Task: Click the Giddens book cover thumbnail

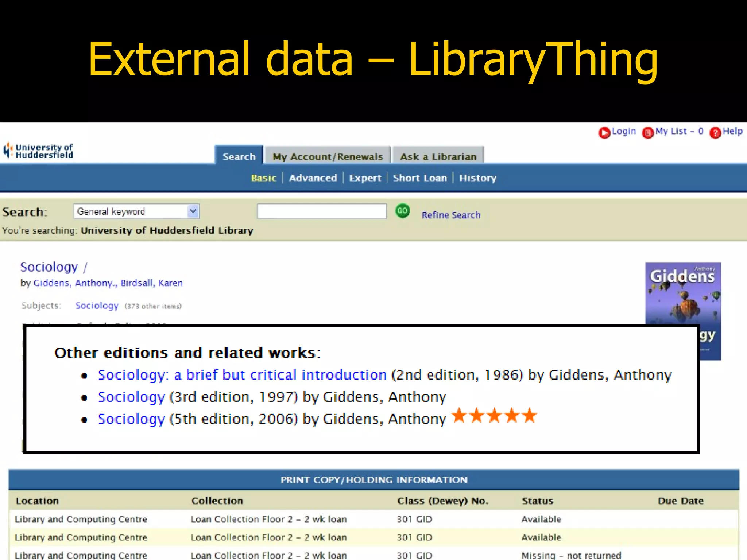Action: pos(683,311)
